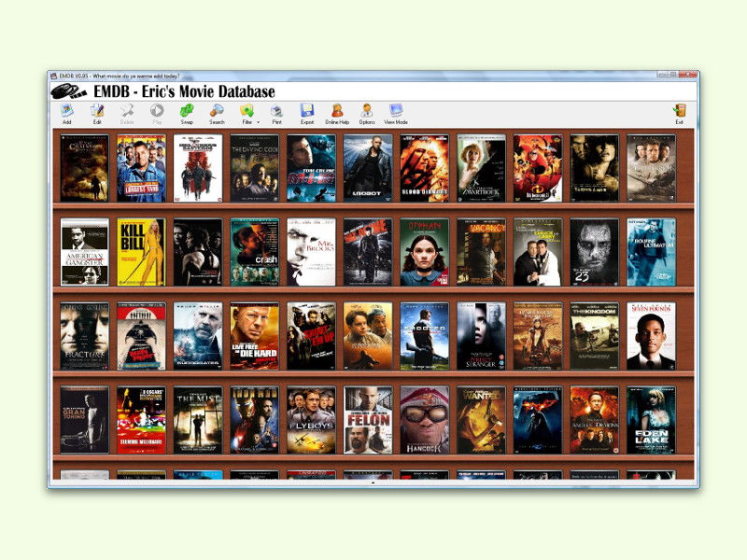Close the EMDB window

688,75
